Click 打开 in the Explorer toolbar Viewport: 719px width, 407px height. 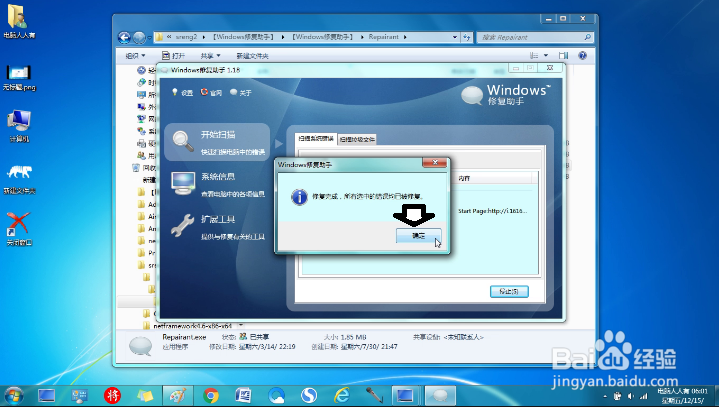[x=173, y=56]
